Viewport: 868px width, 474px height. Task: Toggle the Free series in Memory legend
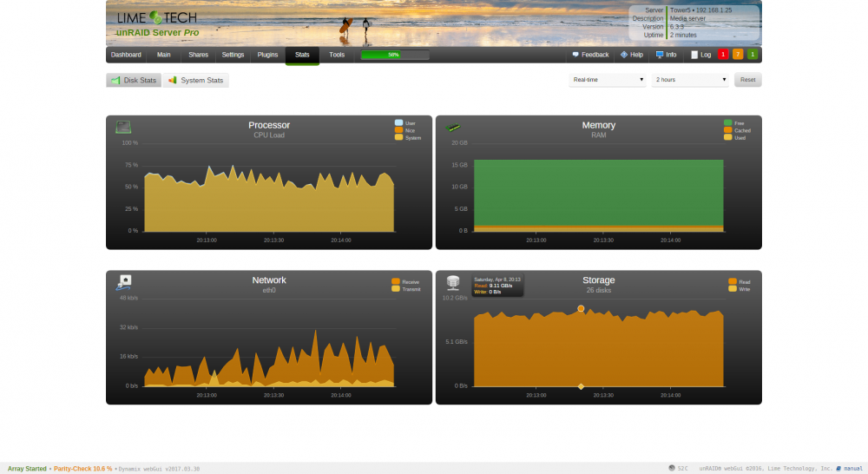click(x=734, y=123)
